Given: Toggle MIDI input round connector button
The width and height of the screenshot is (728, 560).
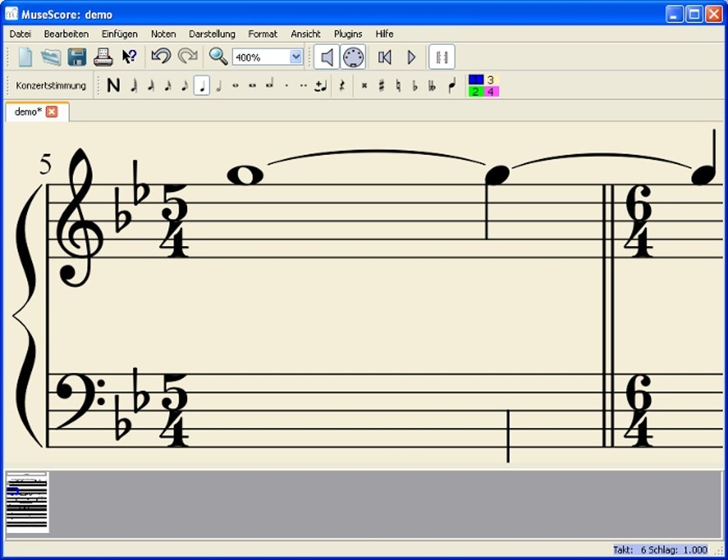Looking at the screenshot, I should [x=353, y=57].
